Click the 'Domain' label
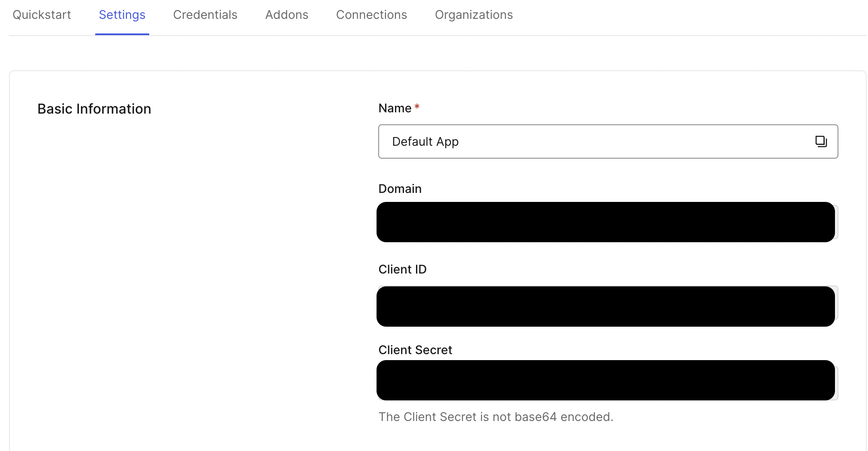Viewport: 868px width, 451px height. pyautogui.click(x=400, y=189)
